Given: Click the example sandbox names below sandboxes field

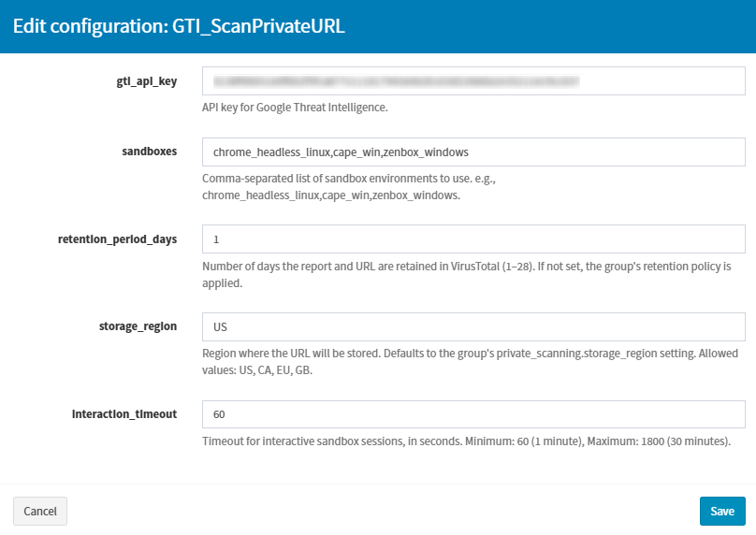Looking at the screenshot, I should tap(330, 195).
